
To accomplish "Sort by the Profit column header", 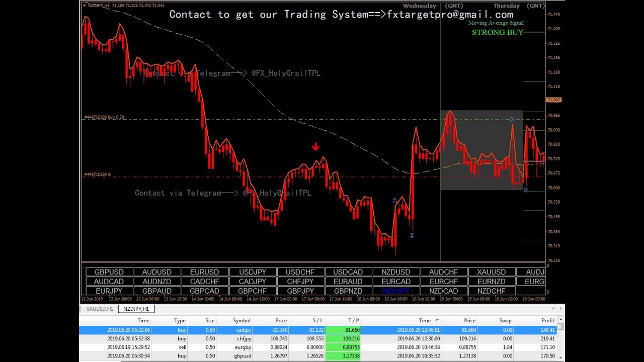I will (x=547, y=320).
